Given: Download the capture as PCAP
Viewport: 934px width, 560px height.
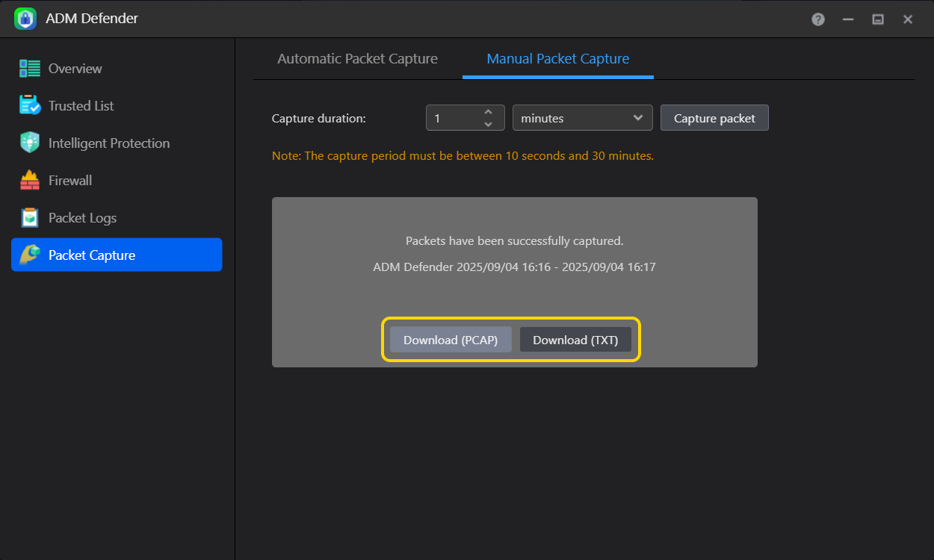Looking at the screenshot, I should (x=451, y=340).
